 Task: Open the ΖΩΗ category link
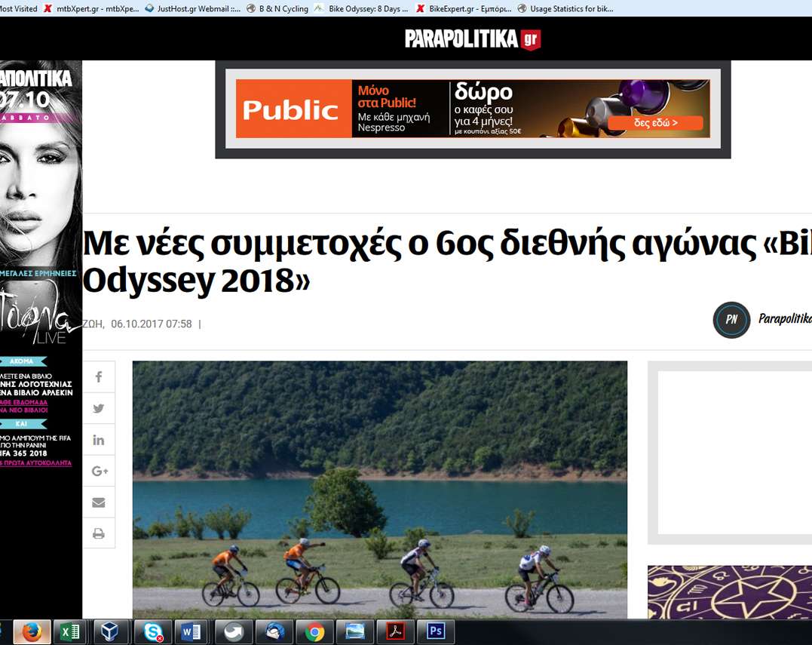[x=93, y=324]
